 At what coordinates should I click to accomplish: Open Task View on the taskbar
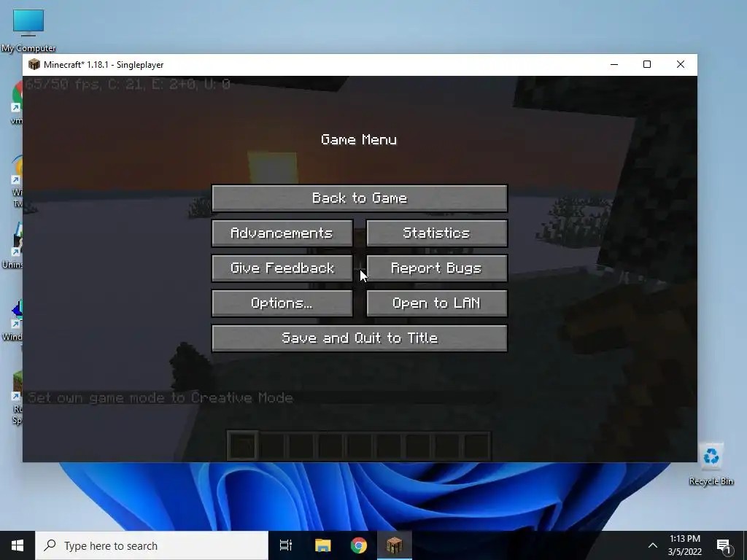(286, 545)
